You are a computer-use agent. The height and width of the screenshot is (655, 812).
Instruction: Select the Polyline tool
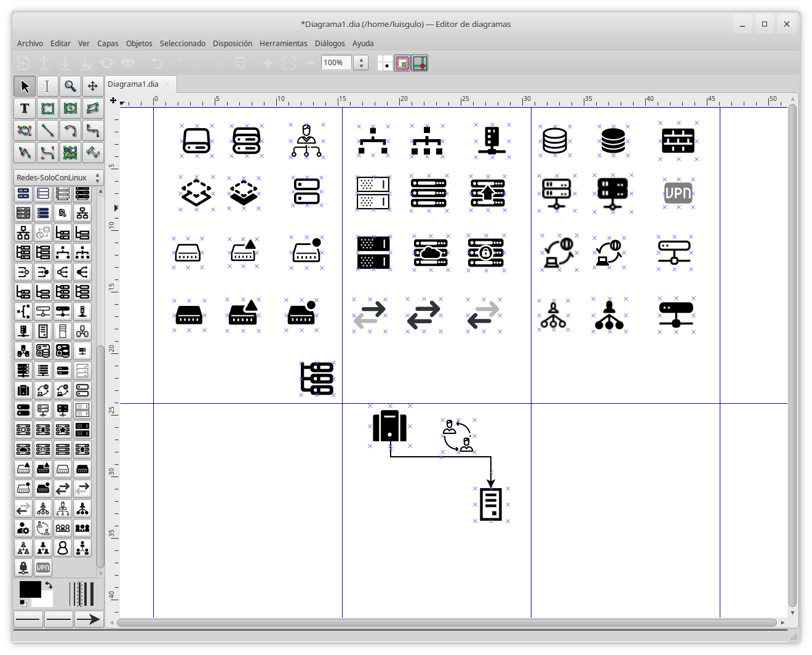pos(25,152)
